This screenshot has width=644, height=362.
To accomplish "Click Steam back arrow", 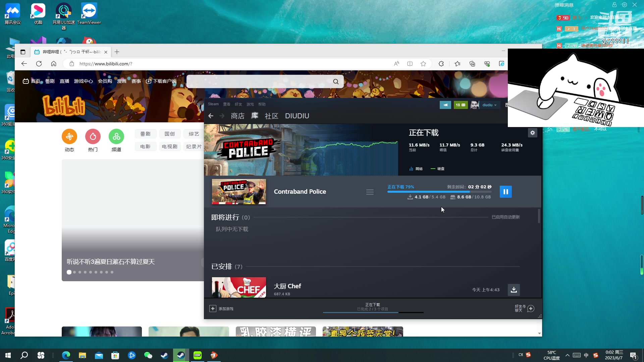I will pos(211,116).
